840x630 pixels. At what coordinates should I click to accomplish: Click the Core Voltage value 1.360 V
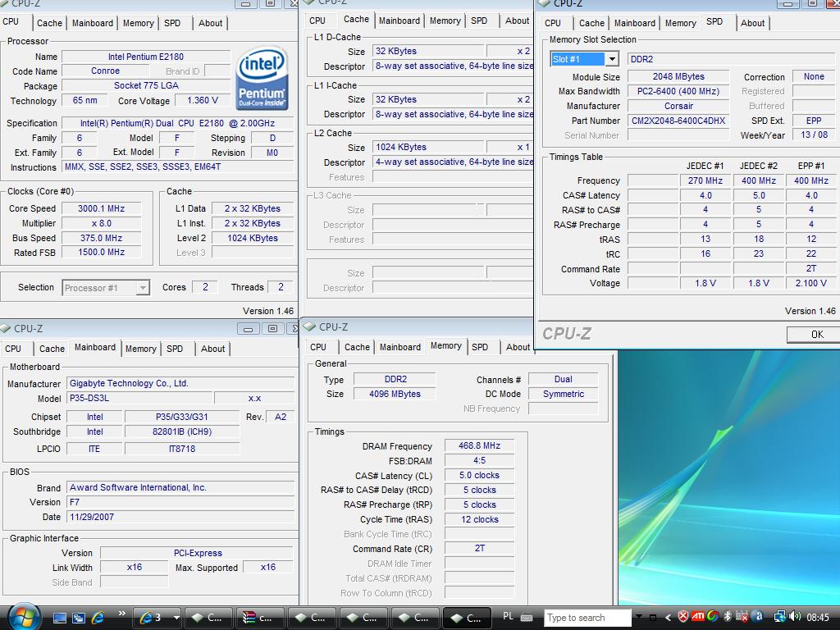pyautogui.click(x=203, y=100)
